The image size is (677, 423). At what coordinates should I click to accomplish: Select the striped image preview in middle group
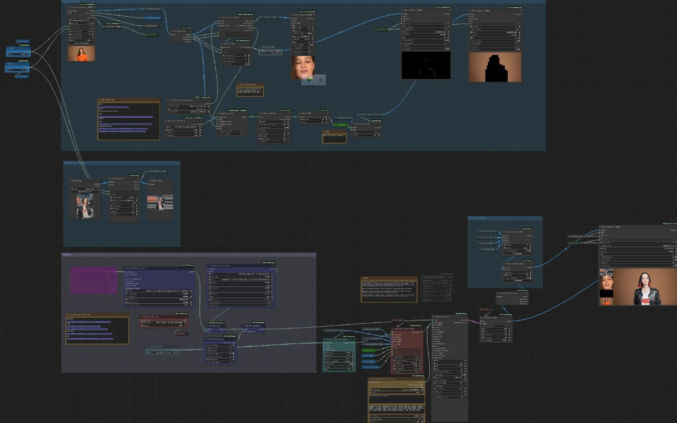coord(160,203)
